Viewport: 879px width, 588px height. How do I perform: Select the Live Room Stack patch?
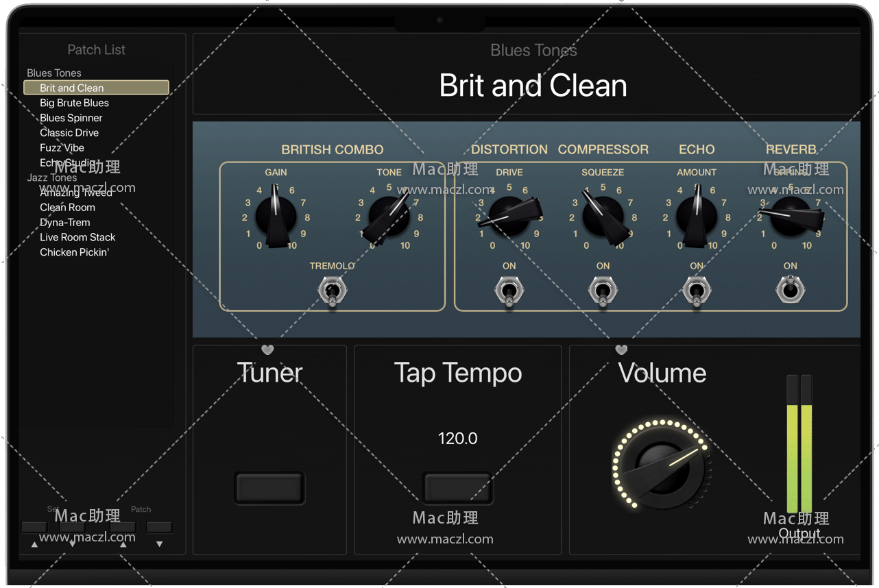[x=77, y=237]
